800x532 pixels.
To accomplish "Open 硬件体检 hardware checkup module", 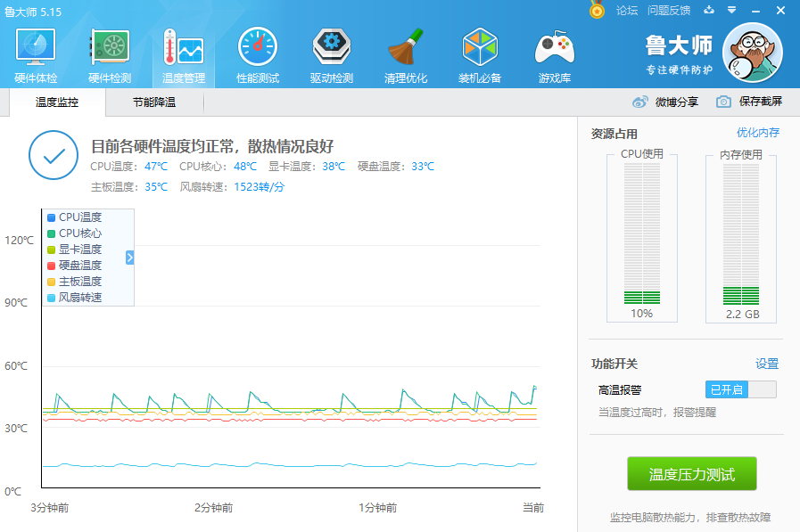I will coord(36,56).
